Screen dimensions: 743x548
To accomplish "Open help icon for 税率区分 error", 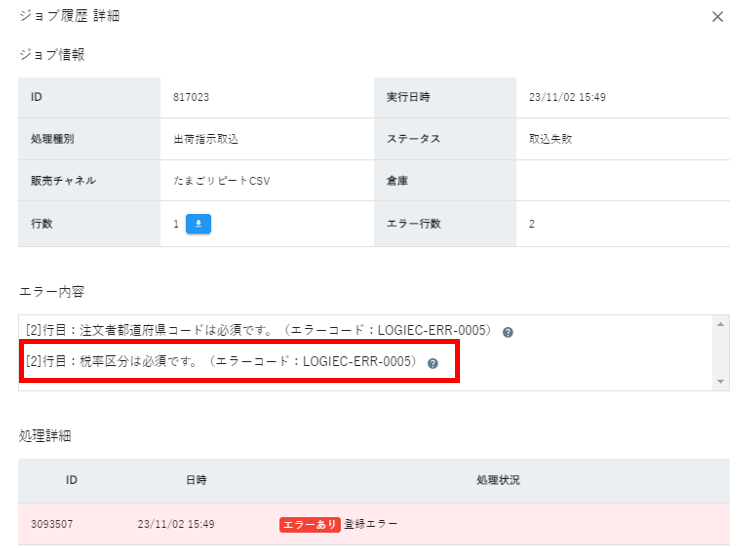I will (x=433, y=363).
